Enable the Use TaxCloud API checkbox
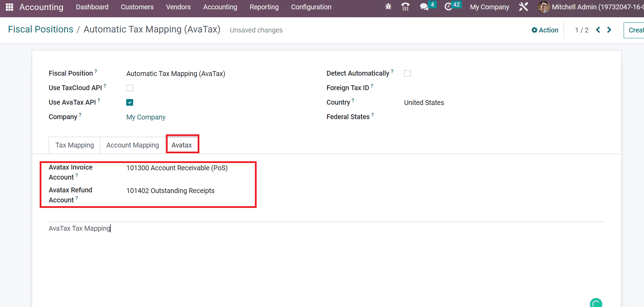This screenshot has width=644, height=307. point(130,88)
